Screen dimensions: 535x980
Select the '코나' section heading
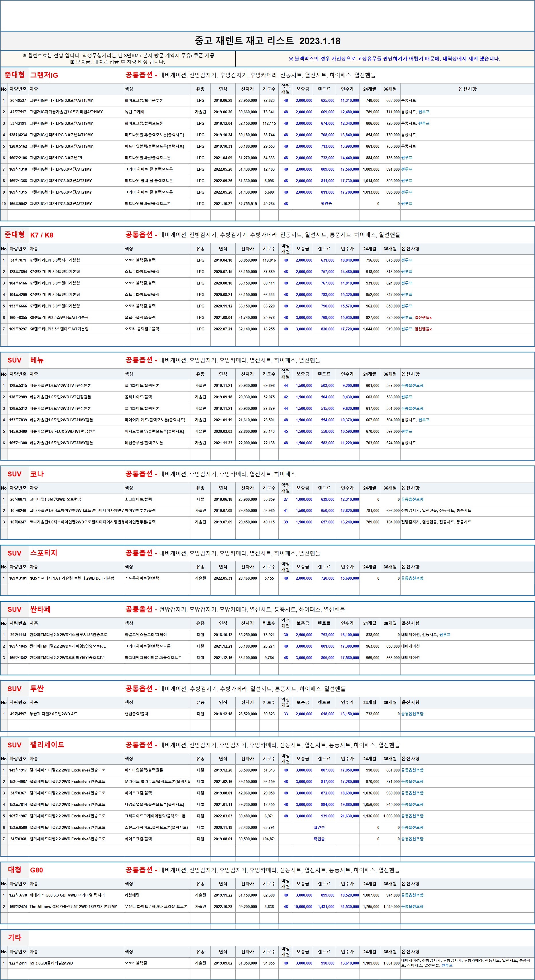[37, 474]
